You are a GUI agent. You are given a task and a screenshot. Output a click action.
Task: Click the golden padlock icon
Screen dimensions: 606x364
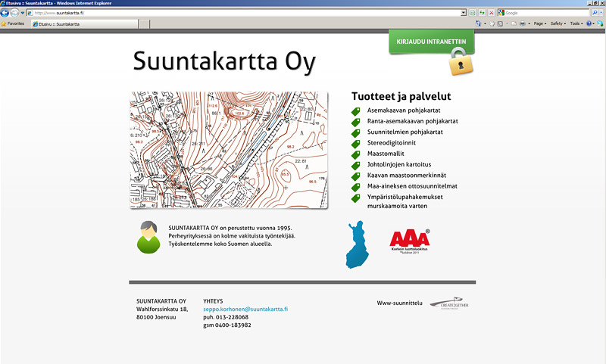(x=461, y=62)
